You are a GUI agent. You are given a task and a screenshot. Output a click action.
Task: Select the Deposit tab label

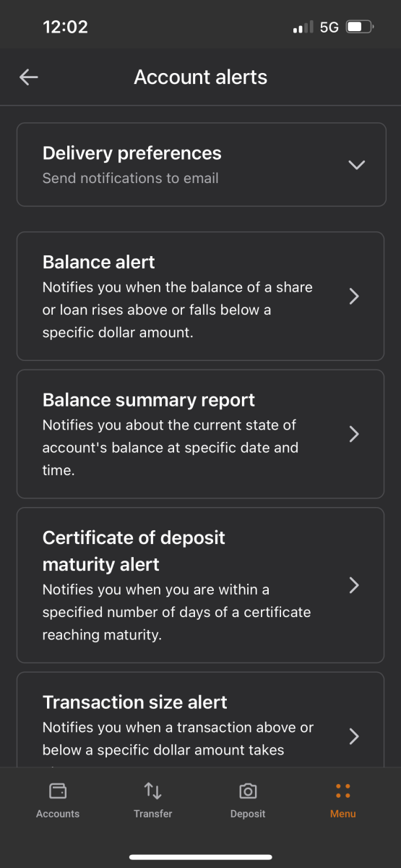coord(248,814)
